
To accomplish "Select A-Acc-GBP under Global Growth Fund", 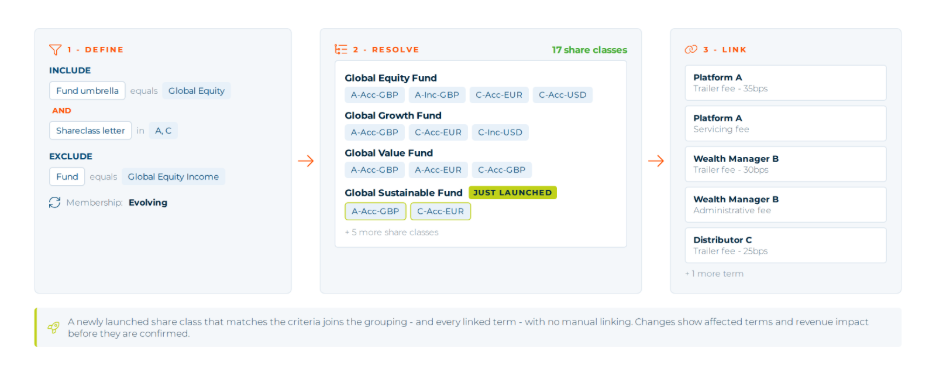I will 374,133.
